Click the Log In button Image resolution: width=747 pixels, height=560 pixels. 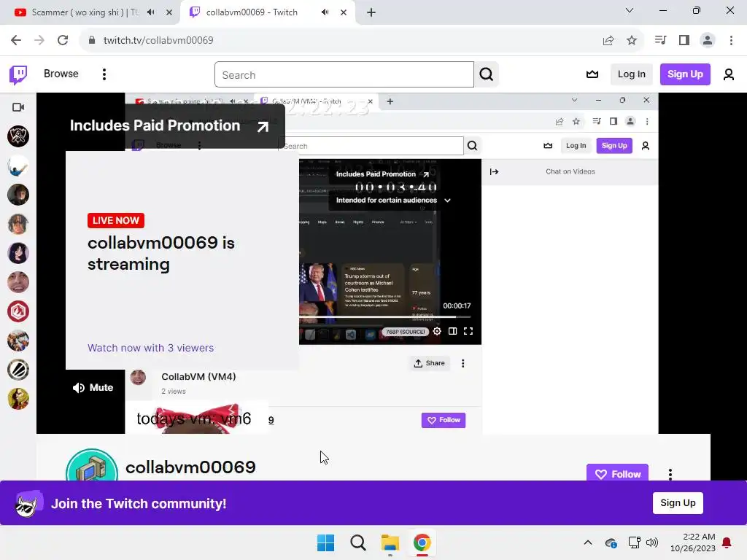(631, 74)
